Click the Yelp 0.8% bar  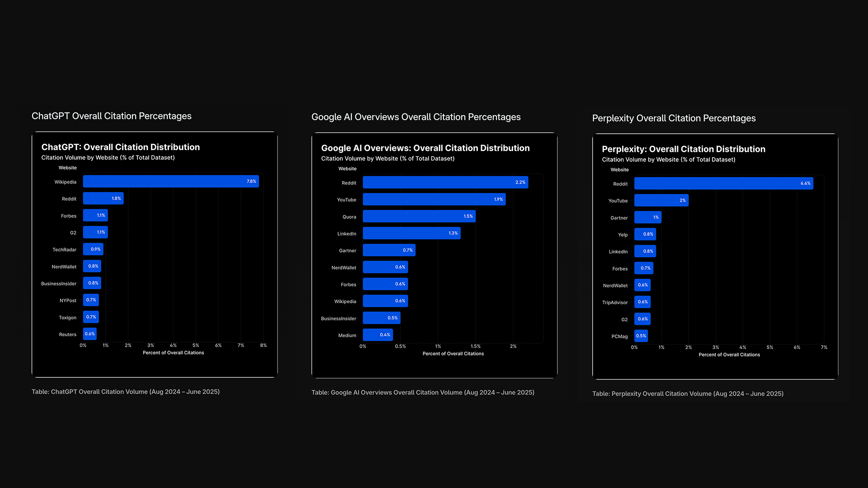[x=645, y=234]
